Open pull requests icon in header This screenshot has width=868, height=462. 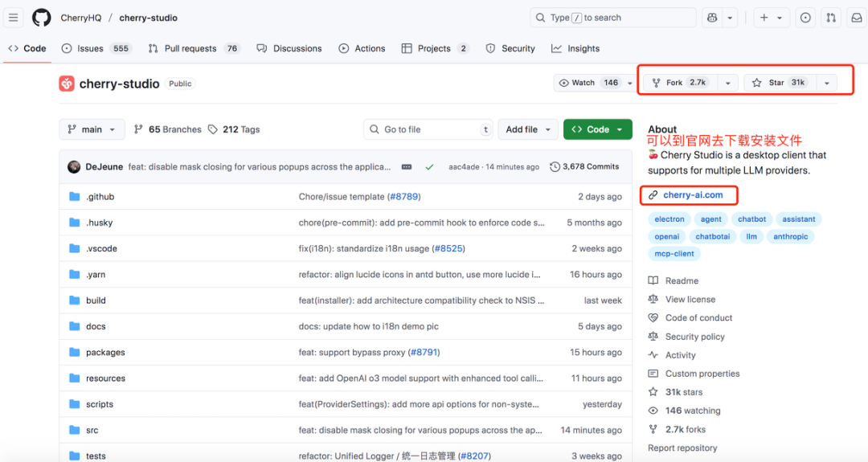[x=831, y=18]
